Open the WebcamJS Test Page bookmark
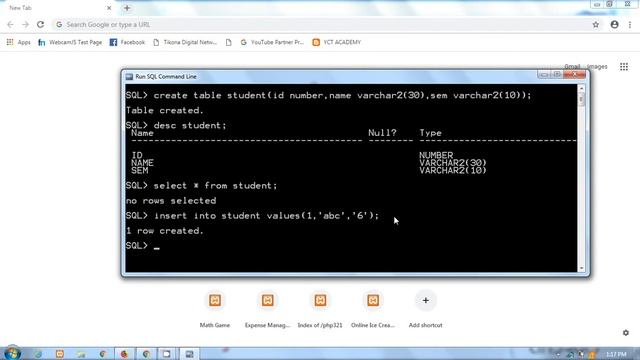This screenshot has width=640, height=360. (x=70, y=42)
